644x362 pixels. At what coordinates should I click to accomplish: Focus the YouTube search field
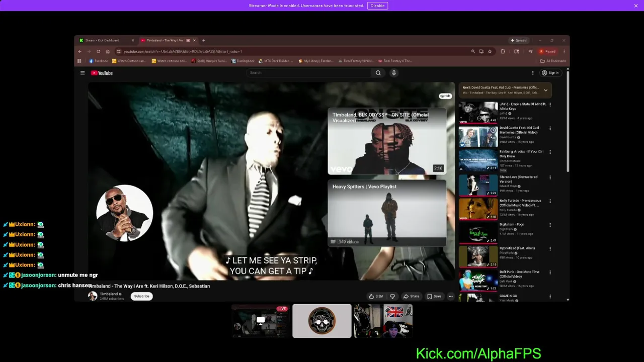tap(309, 73)
